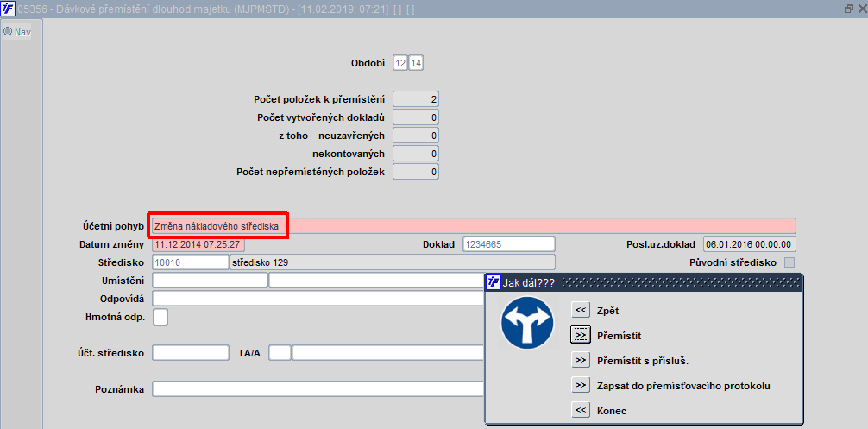868x429 pixels.
Task: Click the středisko 129 name field
Action: pos(393,262)
